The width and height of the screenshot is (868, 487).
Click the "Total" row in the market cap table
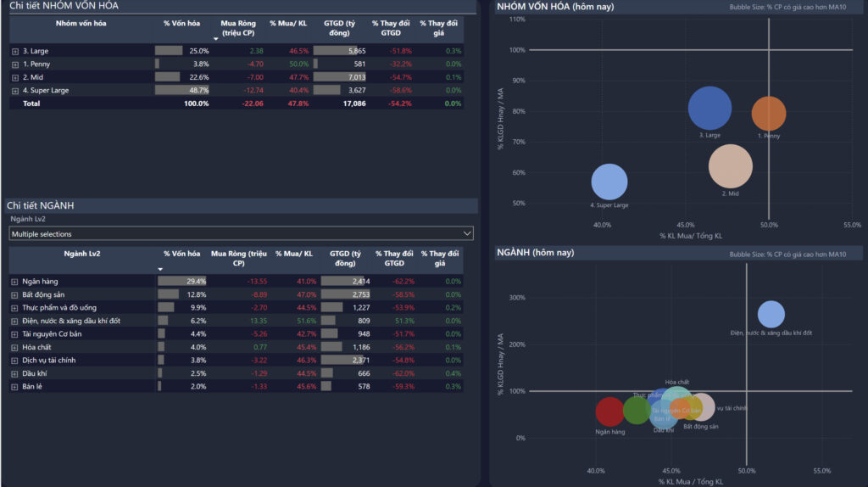(x=31, y=104)
